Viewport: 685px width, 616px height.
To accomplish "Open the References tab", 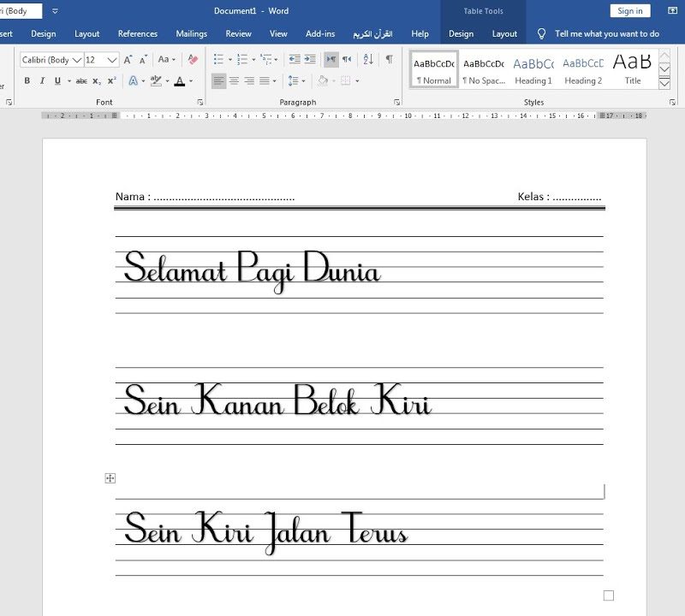I will point(138,33).
